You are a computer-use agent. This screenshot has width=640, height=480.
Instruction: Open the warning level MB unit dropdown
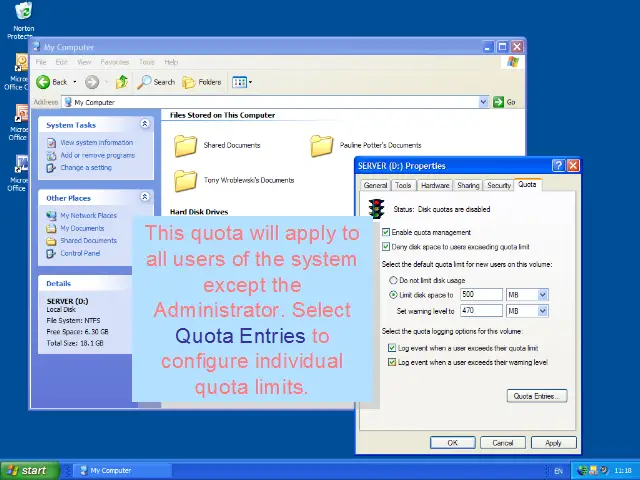(x=543, y=311)
